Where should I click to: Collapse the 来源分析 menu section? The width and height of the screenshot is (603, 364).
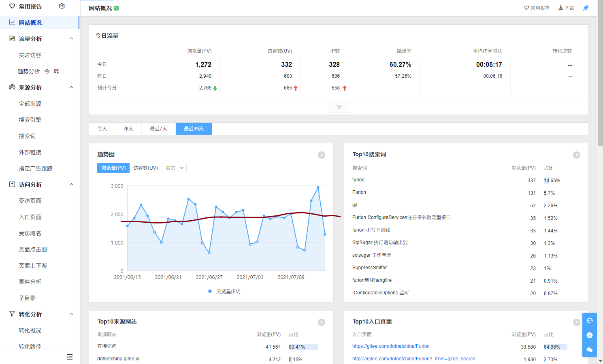[x=72, y=87]
